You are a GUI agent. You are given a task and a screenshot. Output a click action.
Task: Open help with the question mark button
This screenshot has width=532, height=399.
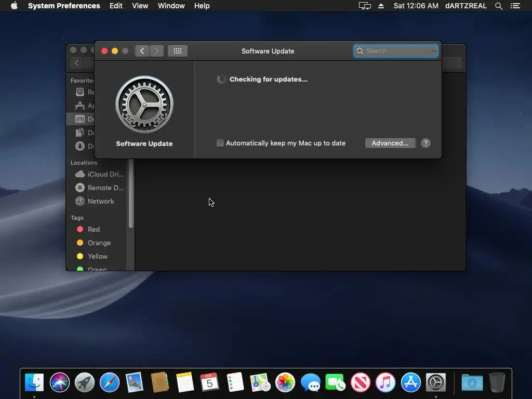pos(425,143)
